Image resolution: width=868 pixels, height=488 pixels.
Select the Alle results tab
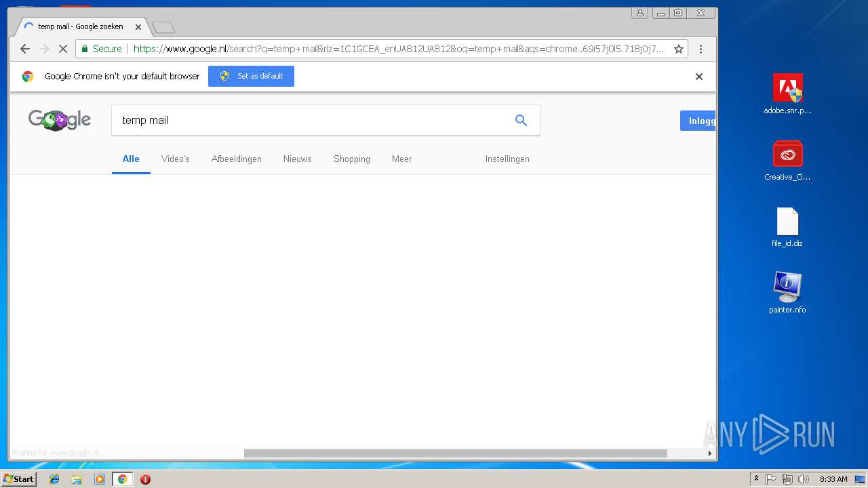[x=131, y=159]
